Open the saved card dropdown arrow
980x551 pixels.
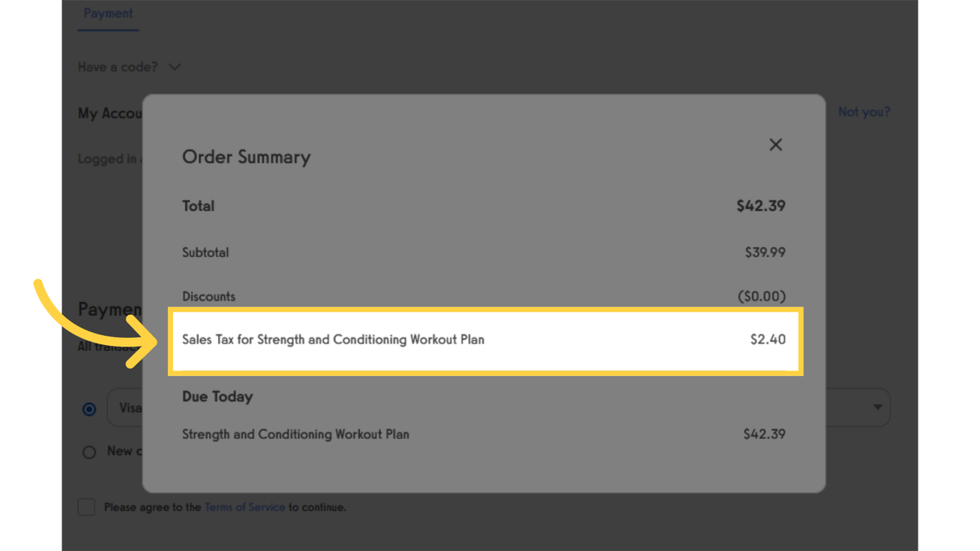[877, 408]
